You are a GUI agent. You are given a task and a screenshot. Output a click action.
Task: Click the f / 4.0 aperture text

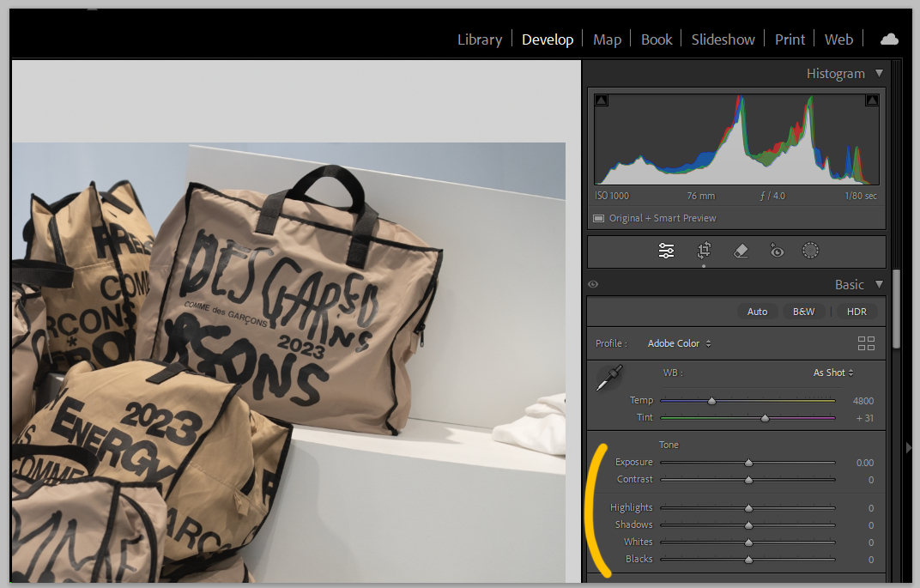tap(772, 196)
